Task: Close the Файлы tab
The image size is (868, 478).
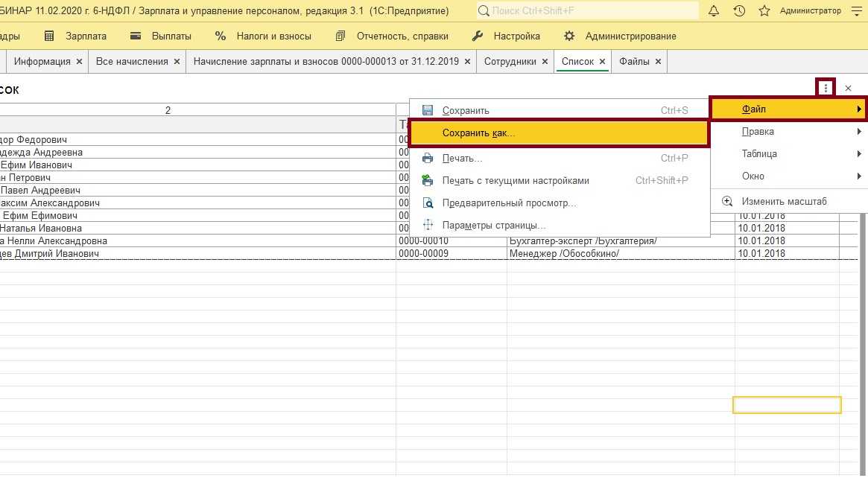Action: tap(658, 62)
